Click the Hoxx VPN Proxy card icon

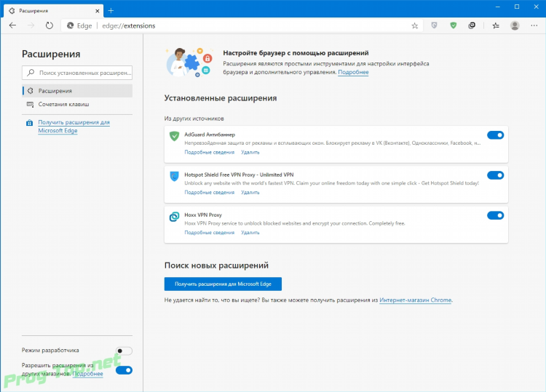[174, 217]
